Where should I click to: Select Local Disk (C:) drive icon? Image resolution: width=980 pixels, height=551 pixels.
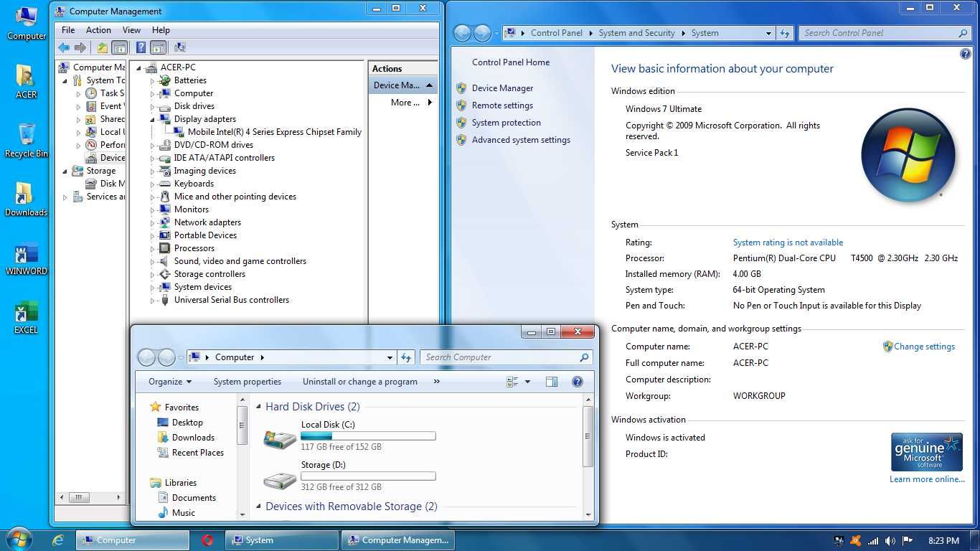click(x=280, y=438)
